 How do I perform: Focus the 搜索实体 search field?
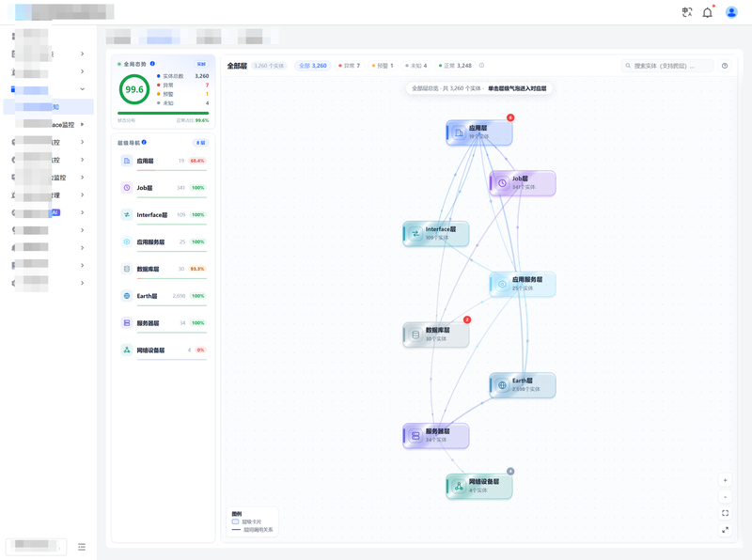click(x=667, y=66)
